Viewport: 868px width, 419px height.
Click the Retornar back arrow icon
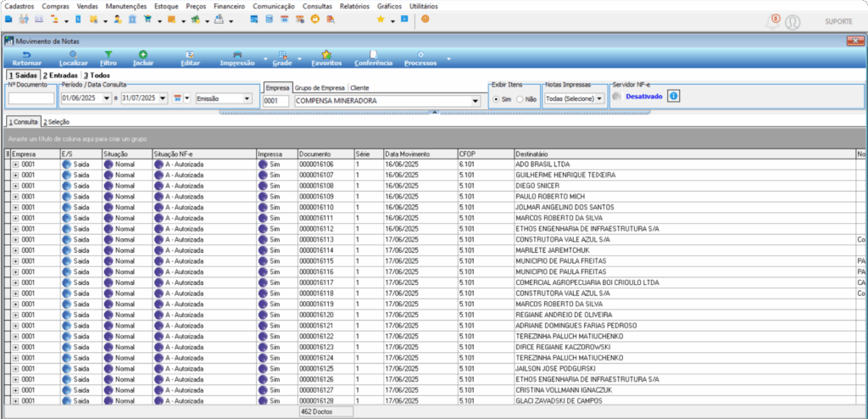26,54
